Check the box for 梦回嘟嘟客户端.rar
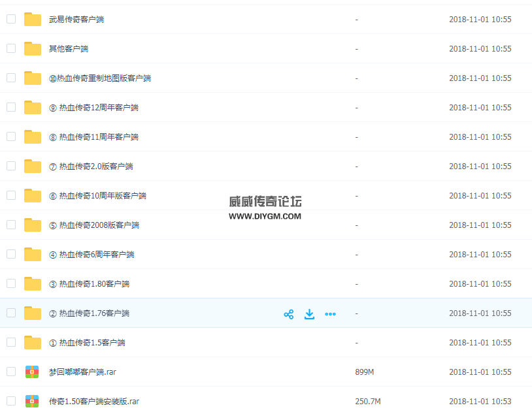Viewport: 532px width, 414px height. point(11,372)
